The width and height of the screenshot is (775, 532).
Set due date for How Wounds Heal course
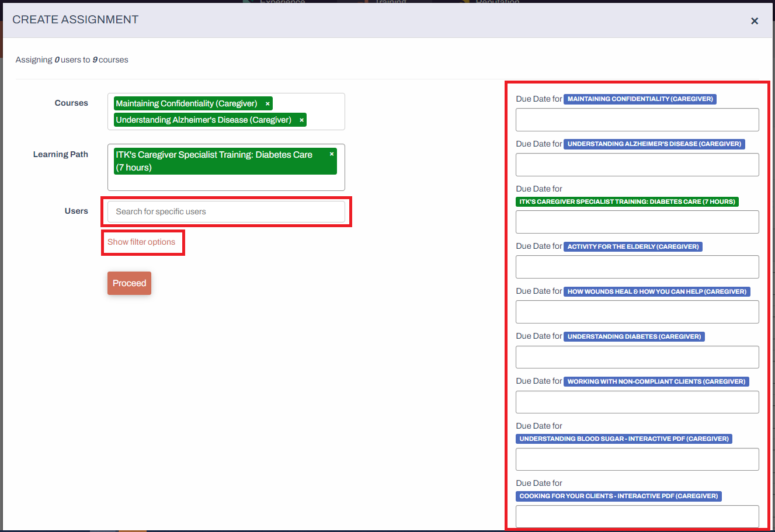tap(637, 312)
